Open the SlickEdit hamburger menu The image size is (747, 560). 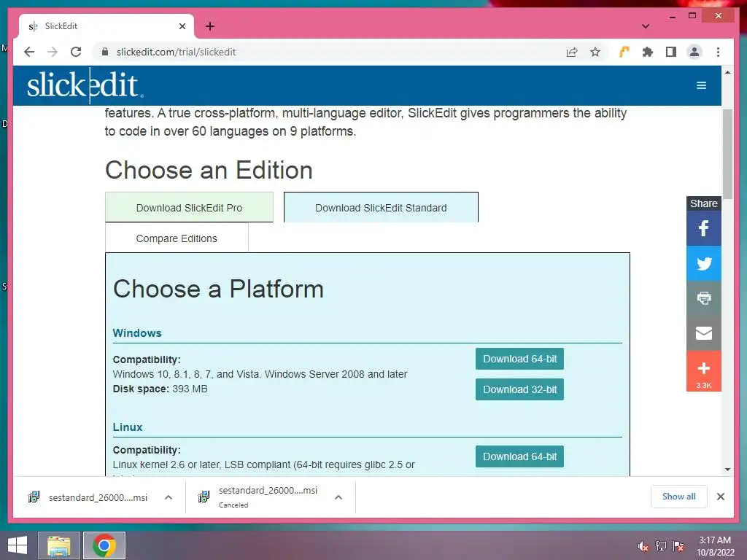pyautogui.click(x=701, y=85)
